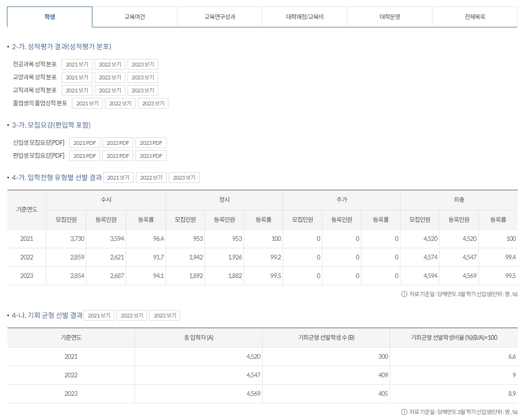Image resolution: width=528 pixels, height=420 pixels.
Task: View 2021 입학전형 유형별 선발 결과
Action: coord(118,177)
